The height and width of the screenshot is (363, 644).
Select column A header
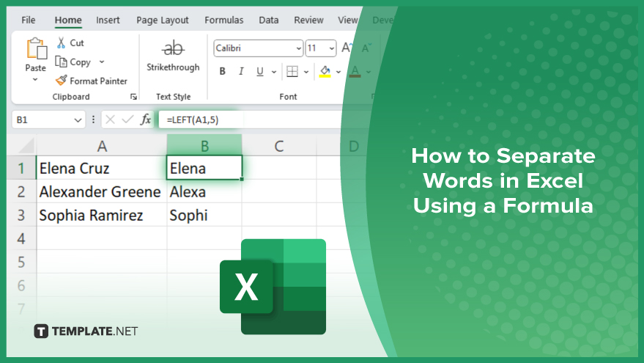point(102,146)
